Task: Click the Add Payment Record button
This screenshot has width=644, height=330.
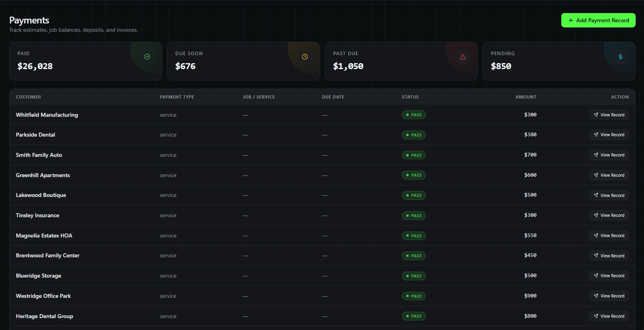Action: click(x=598, y=20)
